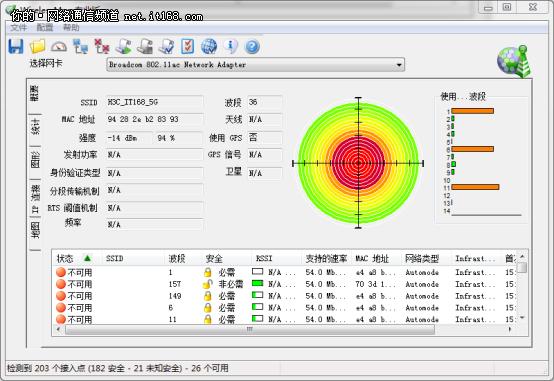Switch to the 图形 vertical tab
Viewport: 554px width, 381px height.
click(35, 159)
